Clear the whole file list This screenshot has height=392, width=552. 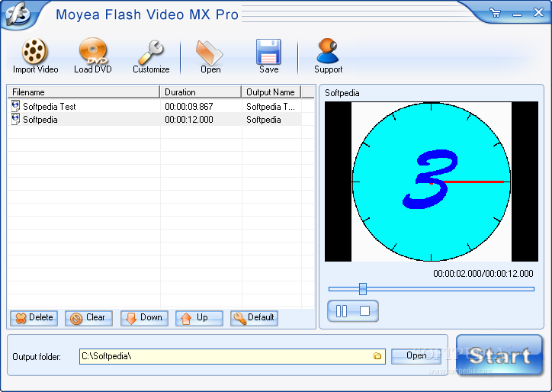pos(88,318)
